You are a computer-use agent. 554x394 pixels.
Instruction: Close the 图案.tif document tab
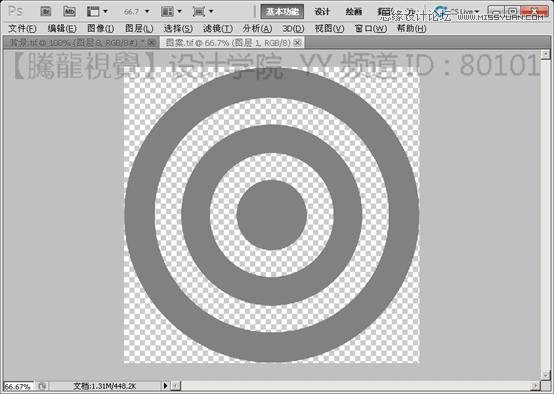point(298,43)
